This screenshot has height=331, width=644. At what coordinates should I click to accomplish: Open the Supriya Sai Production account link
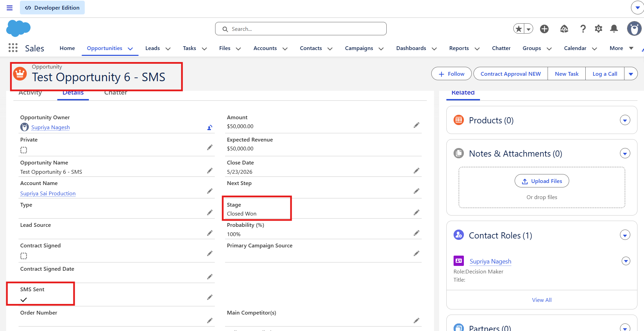click(48, 194)
